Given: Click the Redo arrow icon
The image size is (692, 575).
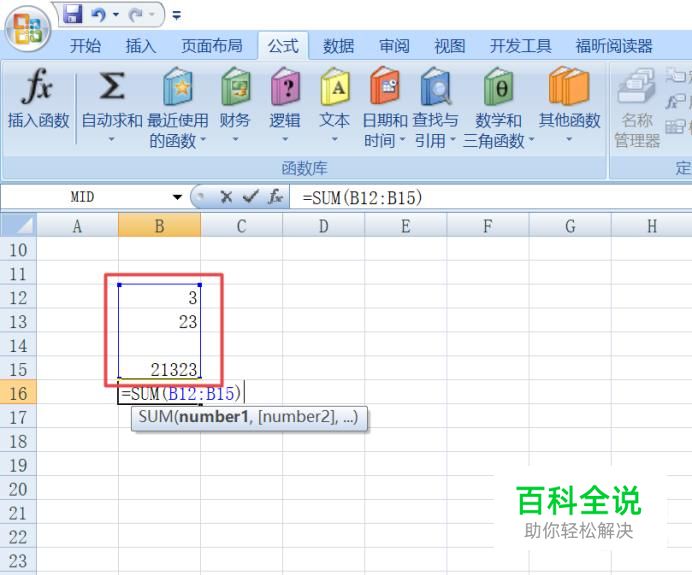Looking at the screenshot, I should (135, 15).
